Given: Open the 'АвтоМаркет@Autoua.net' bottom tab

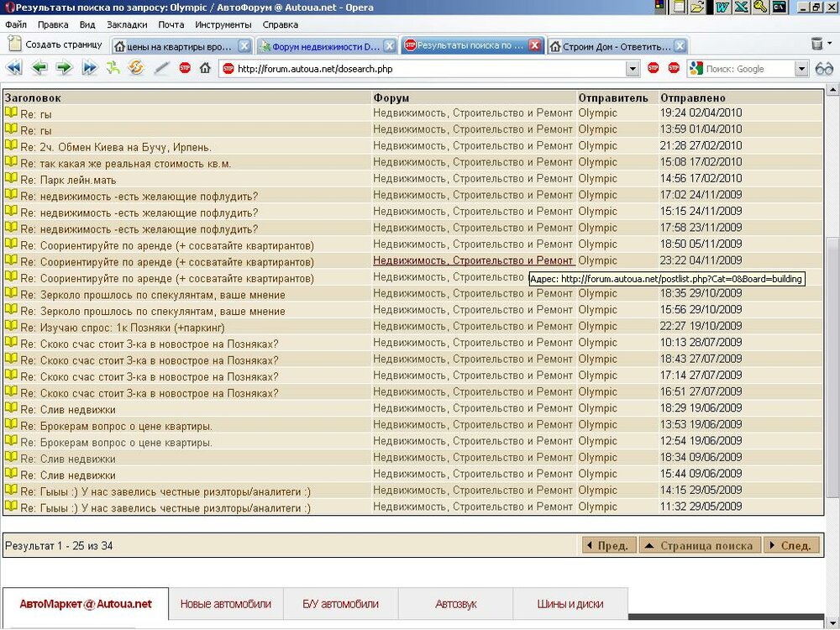Looking at the screenshot, I should click(86, 604).
